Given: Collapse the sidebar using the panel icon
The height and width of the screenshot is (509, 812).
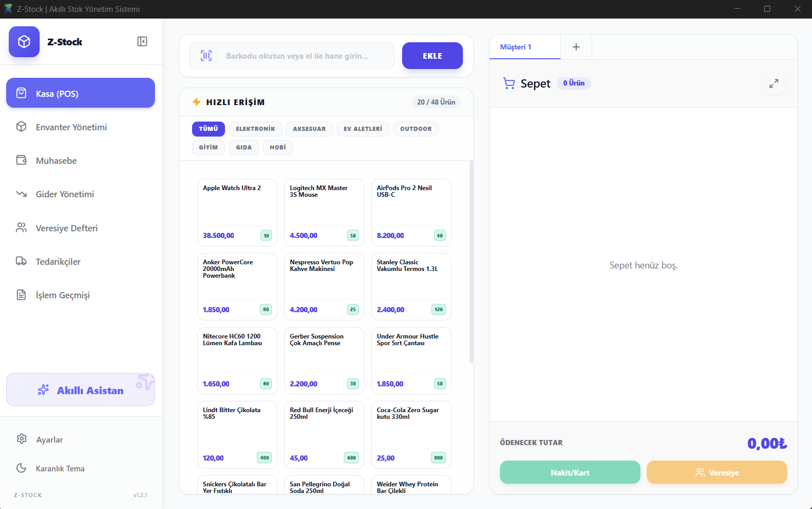Looking at the screenshot, I should [142, 42].
